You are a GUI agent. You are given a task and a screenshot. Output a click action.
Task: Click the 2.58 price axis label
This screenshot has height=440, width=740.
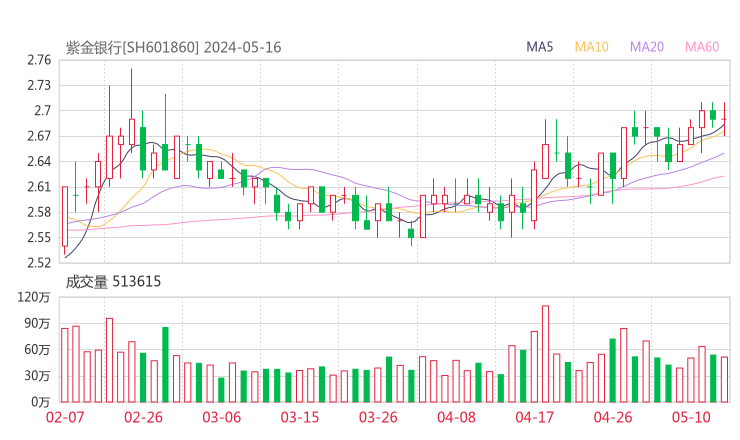39,212
